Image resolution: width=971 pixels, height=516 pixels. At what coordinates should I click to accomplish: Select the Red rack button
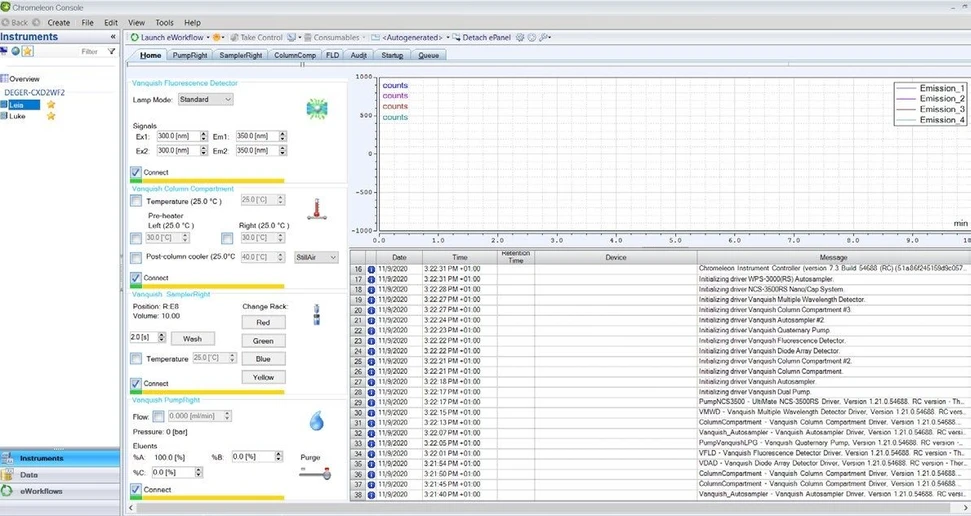[x=263, y=323]
